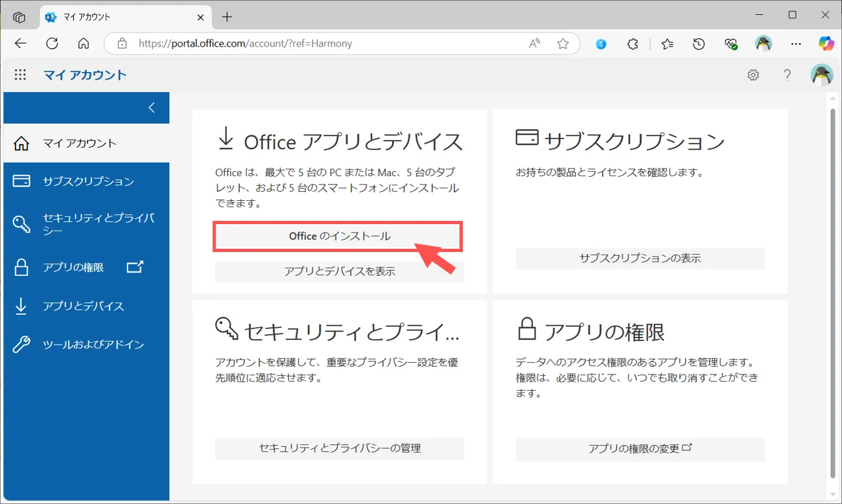The height and width of the screenshot is (504, 842).
Task: Click the セキュリティとプライ... card heading
Action: pyautogui.click(x=351, y=332)
